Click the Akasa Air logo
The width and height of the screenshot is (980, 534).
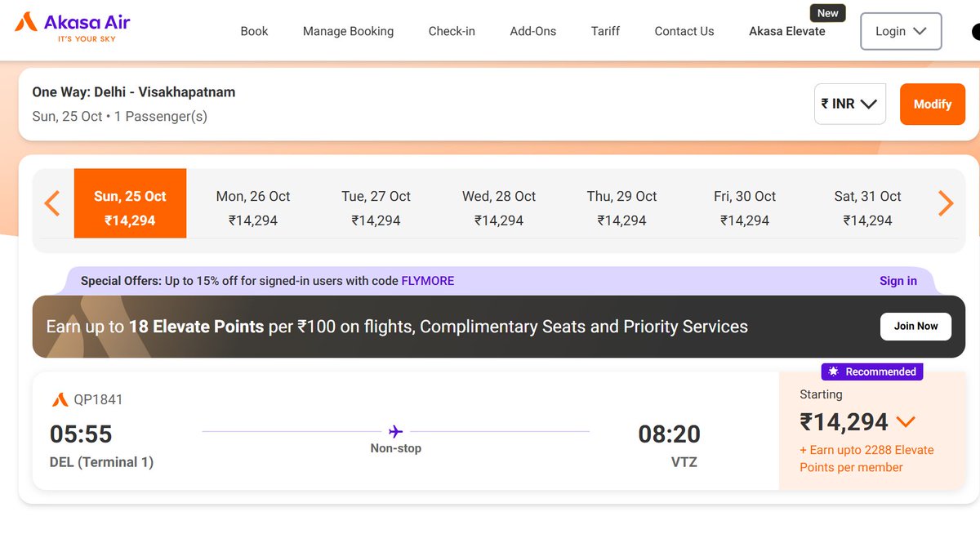(72, 27)
